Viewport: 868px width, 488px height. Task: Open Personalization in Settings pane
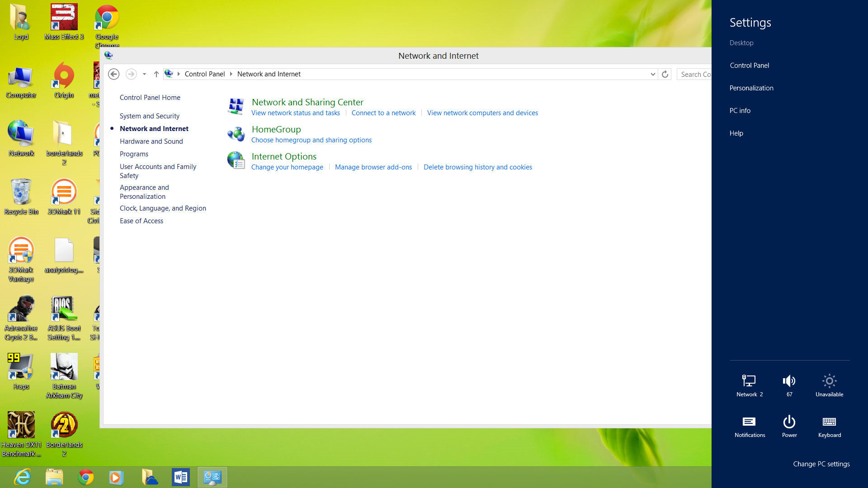click(x=751, y=88)
